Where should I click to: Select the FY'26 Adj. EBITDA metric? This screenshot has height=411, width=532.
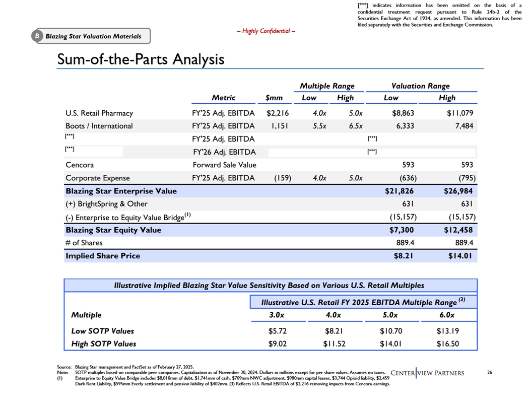(224, 152)
